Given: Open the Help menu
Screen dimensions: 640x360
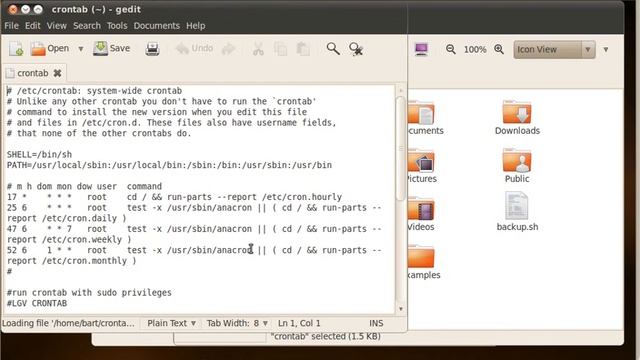Looking at the screenshot, I should [x=196, y=26].
